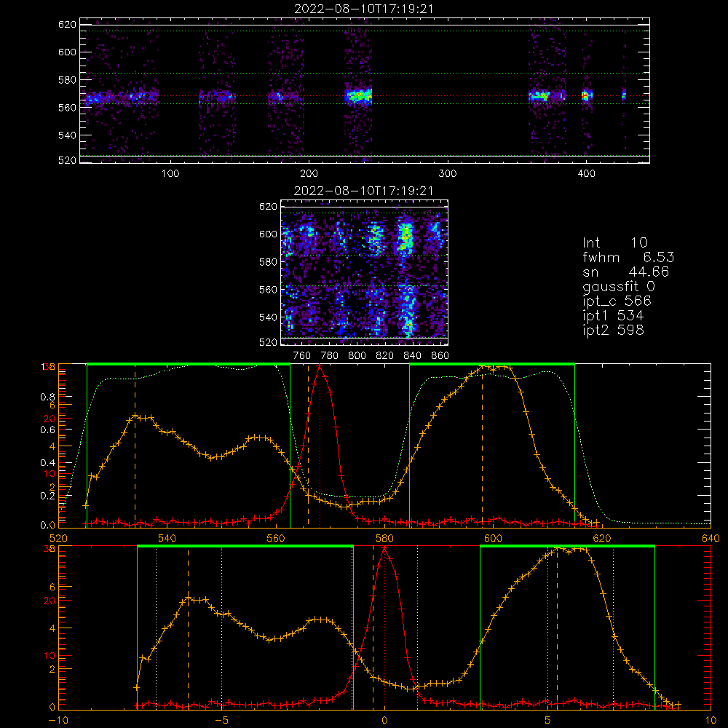Click the orange curve peak near -6 in bottom plot
This screenshot has height=728, width=728.
coord(188,598)
